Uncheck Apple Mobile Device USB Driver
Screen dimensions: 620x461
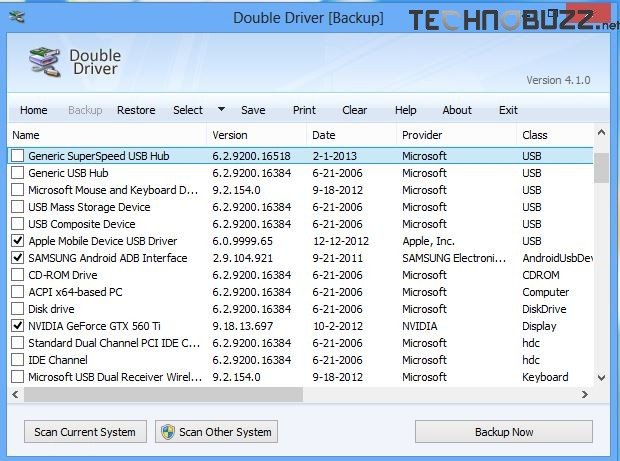click(x=17, y=241)
